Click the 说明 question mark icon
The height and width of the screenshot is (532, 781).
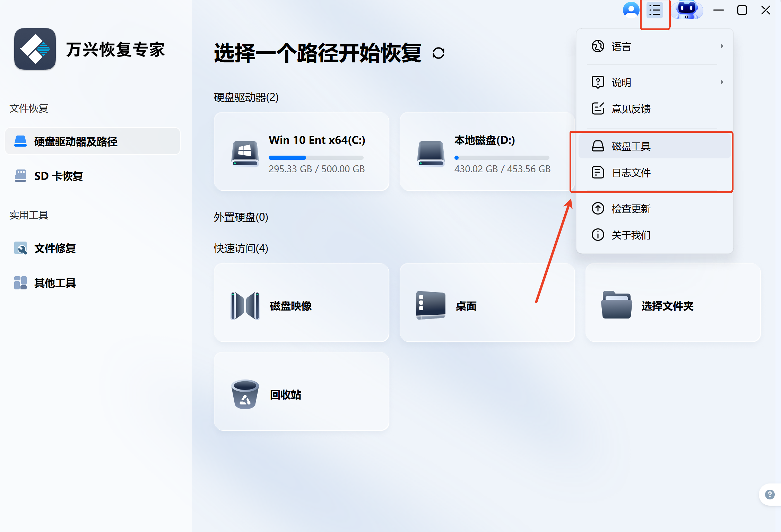click(x=598, y=82)
